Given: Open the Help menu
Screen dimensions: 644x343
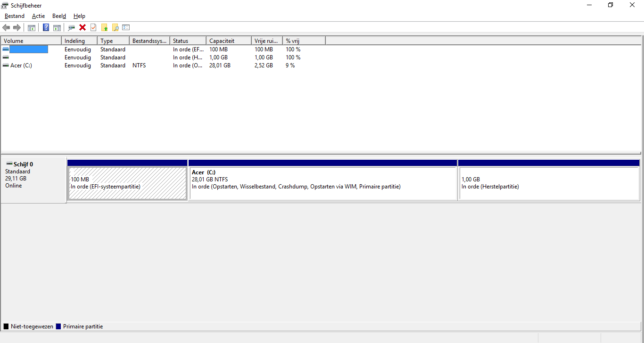Looking at the screenshot, I should click(79, 16).
